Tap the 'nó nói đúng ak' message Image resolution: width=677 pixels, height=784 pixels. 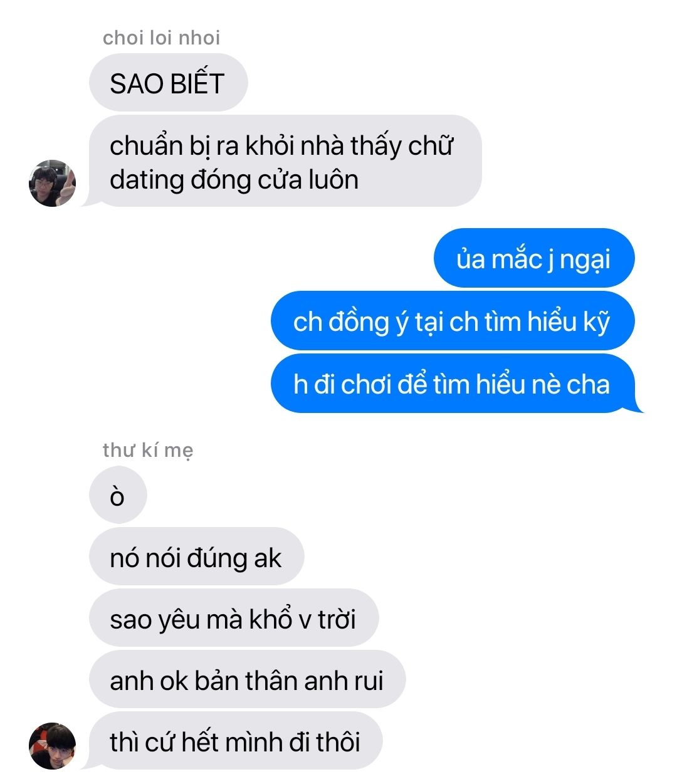point(196,557)
